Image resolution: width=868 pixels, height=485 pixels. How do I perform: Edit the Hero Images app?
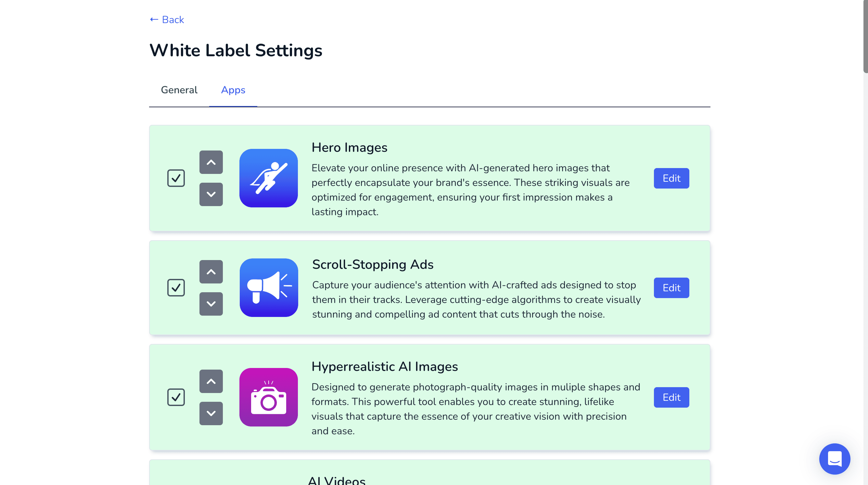671,178
